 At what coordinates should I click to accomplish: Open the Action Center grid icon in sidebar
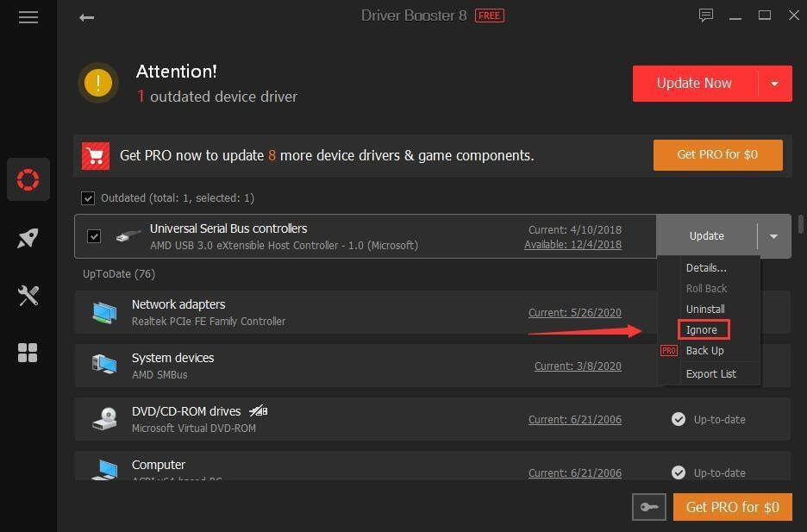[x=28, y=353]
